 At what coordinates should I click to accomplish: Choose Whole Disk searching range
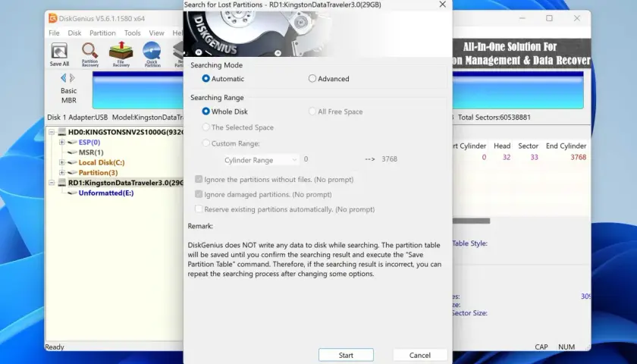pos(206,111)
